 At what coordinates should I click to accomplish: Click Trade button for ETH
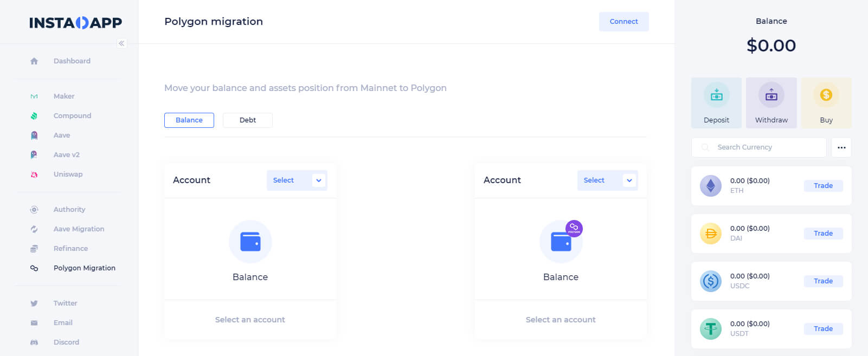pos(822,186)
